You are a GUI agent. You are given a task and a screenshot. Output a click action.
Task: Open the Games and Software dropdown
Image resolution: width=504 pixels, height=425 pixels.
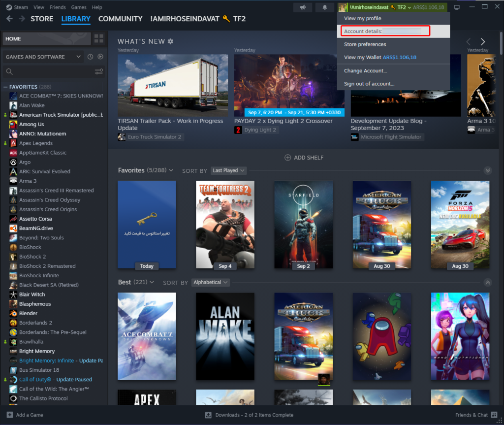[x=42, y=57]
